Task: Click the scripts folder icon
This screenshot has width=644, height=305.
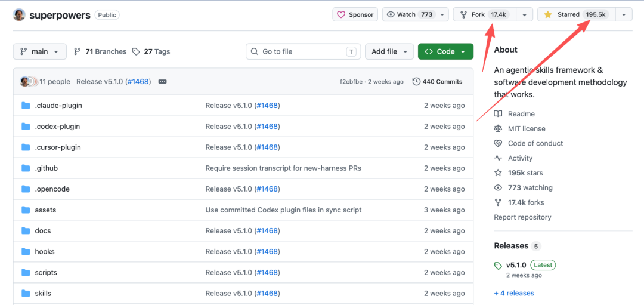Action: click(x=26, y=273)
